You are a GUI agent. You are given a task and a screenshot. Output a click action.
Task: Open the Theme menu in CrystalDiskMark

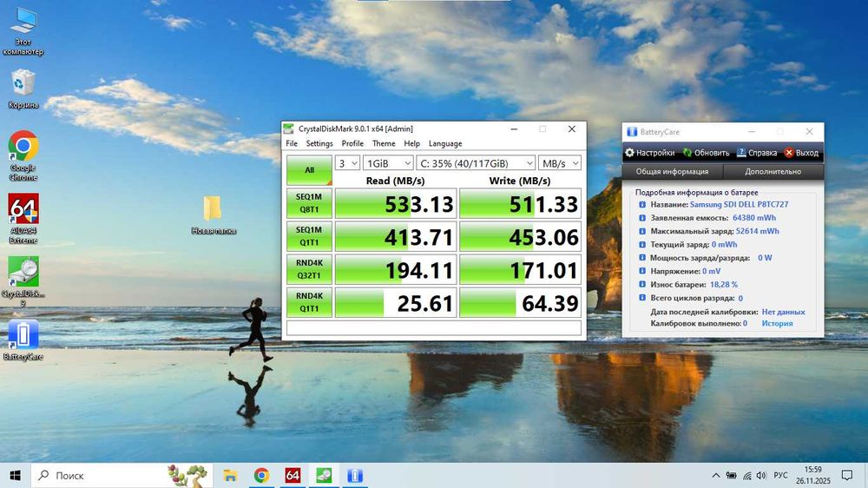(384, 143)
